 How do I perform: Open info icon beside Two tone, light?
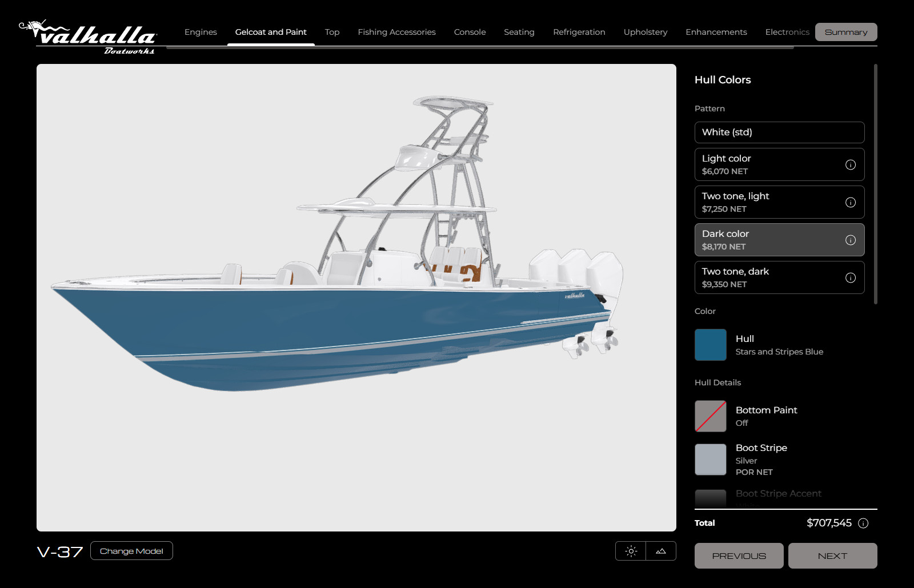click(850, 203)
